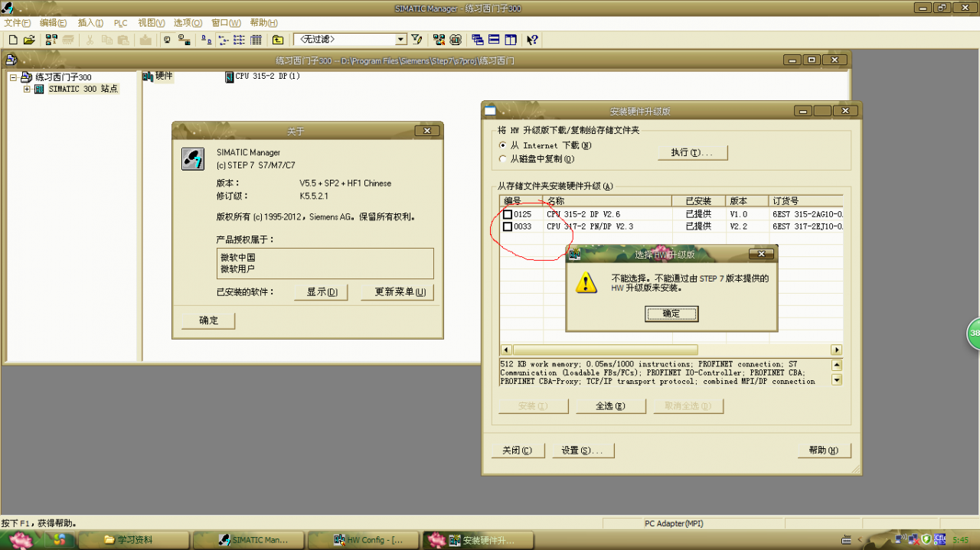This screenshot has width=980, height=550.
Task: Click the Open Project folder icon
Action: point(29,40)
